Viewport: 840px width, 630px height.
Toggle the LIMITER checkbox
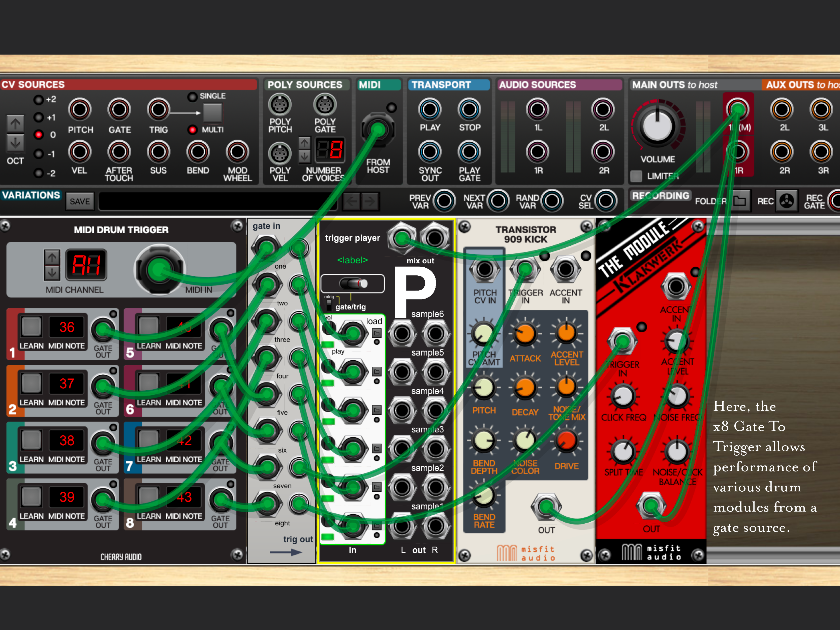pos(636,176)
